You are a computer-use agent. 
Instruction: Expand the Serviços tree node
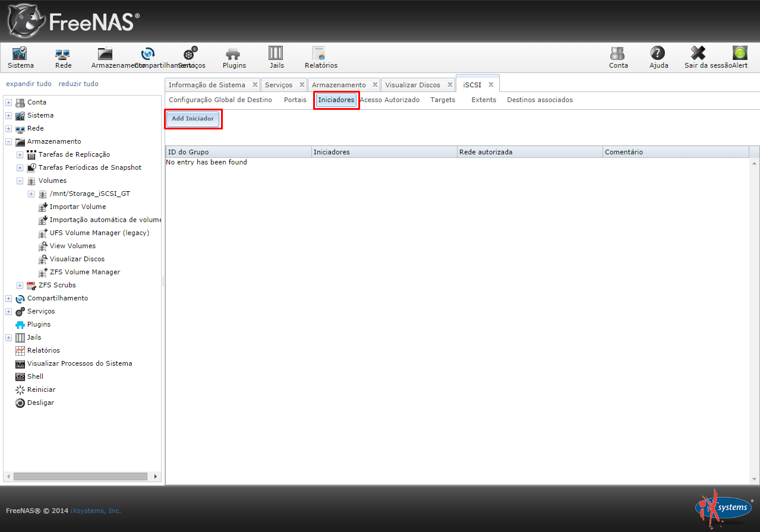coord(9,312)
